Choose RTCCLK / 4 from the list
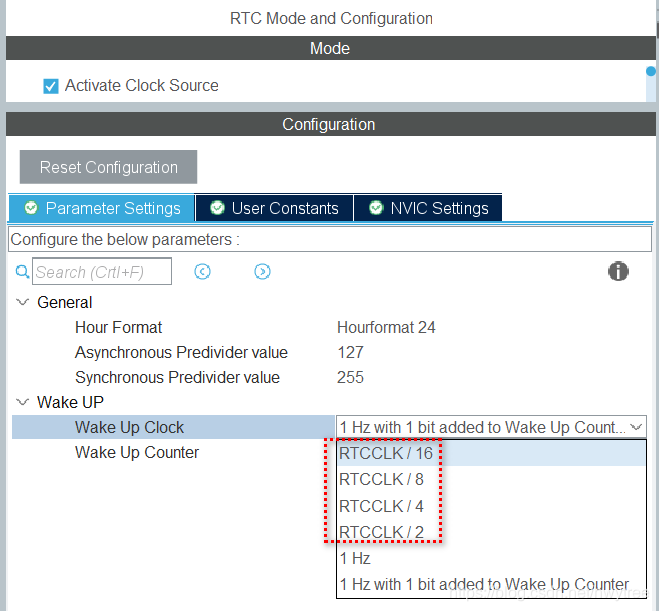The image size is (659, 611). pos(491,506)
